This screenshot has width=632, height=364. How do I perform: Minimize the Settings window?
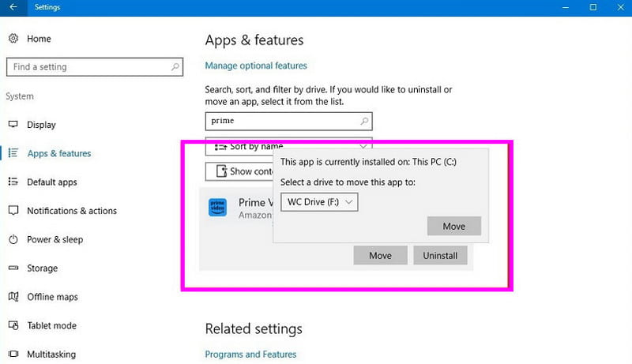pos(566,7)
